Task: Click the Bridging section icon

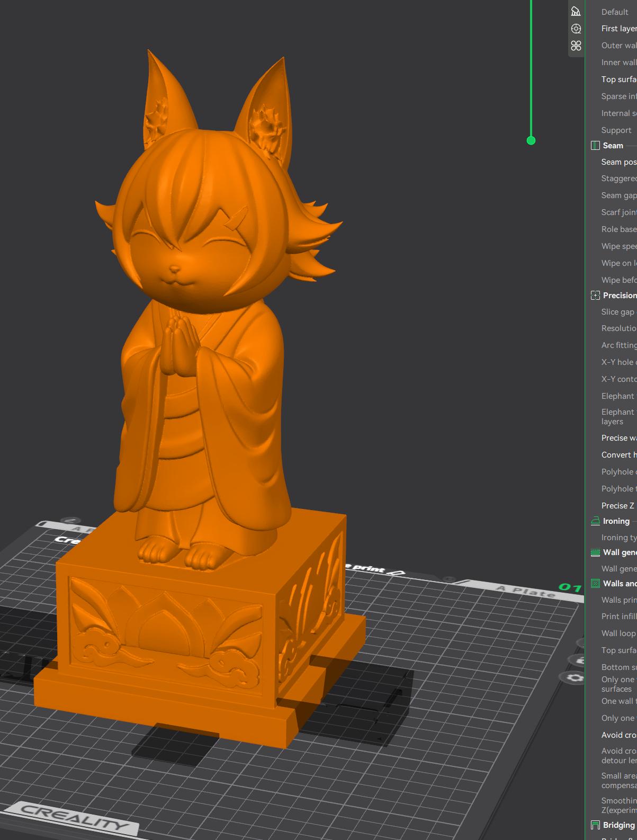Action: coord(595,825)
